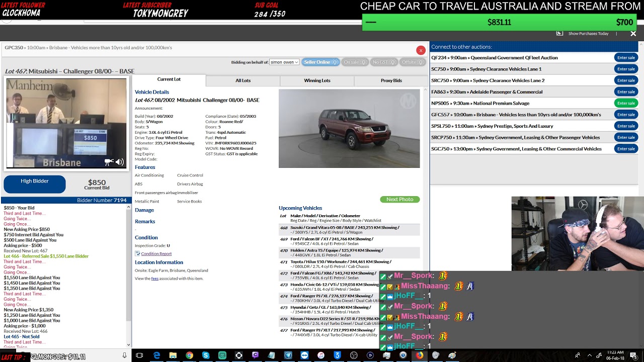Select upcoming lot 470 Holden Astra TS
The image size is (644, 362).
pos(349,252)
